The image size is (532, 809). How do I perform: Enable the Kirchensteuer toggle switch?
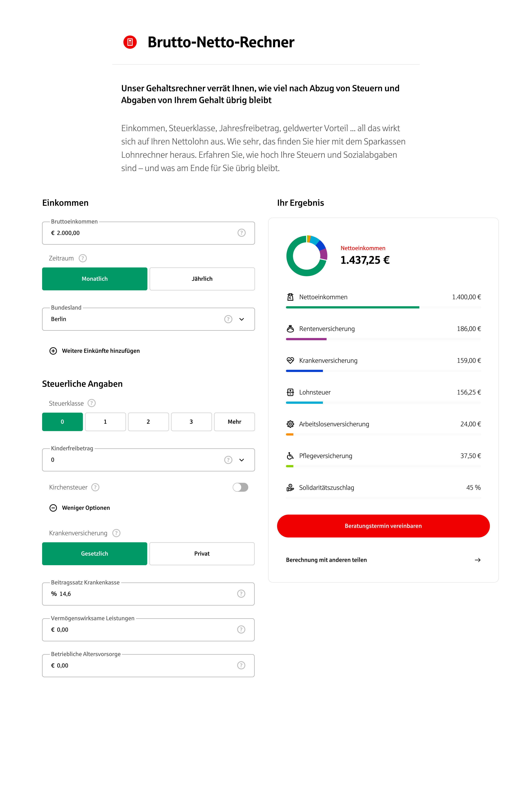[x=240, y=487]
